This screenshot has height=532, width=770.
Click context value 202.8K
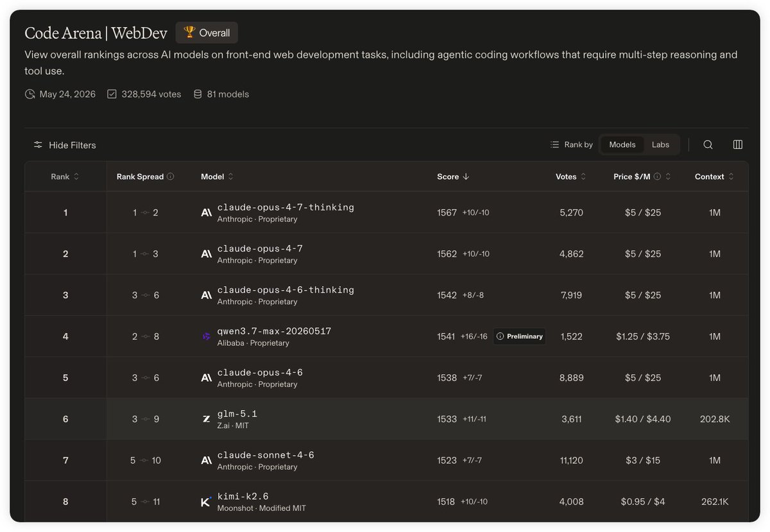coord(715,419)
